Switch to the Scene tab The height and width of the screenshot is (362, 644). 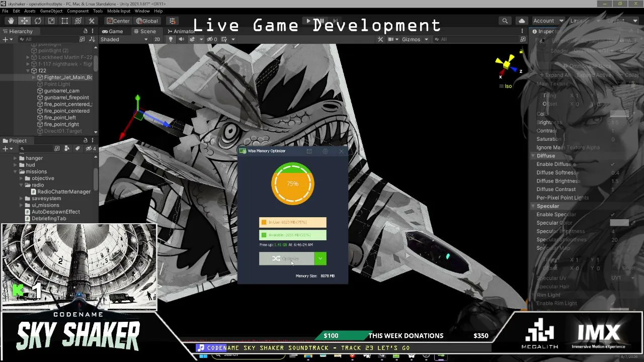pyautogui.click(x=144, y=31)
